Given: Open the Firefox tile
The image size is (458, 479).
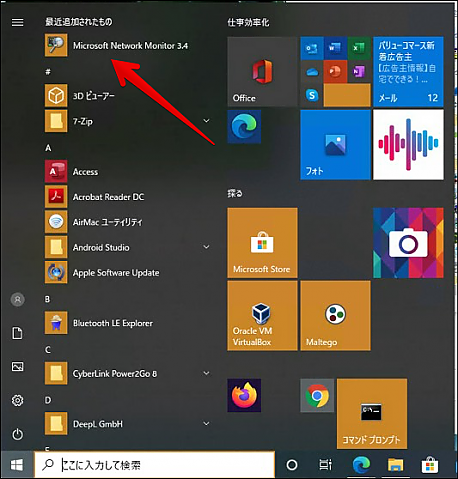Looking at the screenshot, I should click(x=244, y=395).
